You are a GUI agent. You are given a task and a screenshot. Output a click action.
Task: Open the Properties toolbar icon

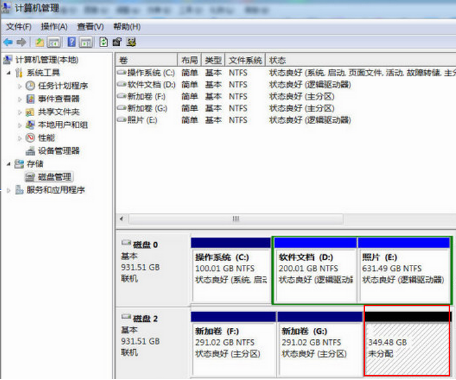[117, 42]
